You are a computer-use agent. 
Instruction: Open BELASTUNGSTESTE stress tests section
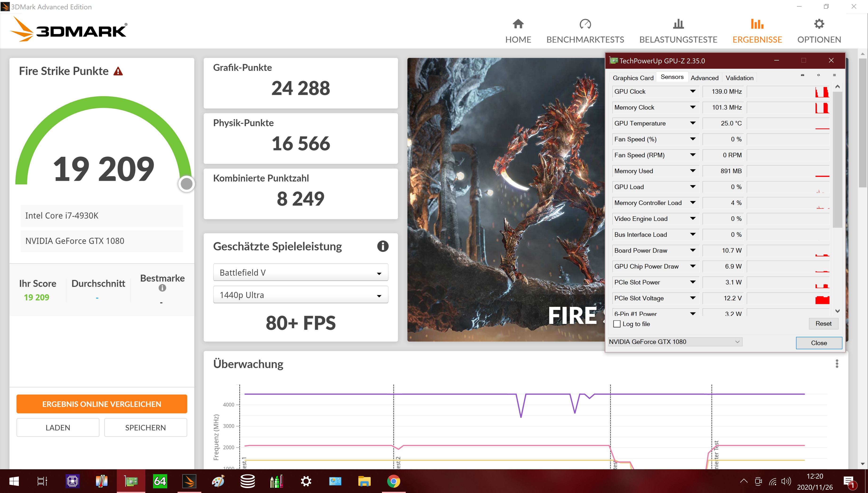tap(678, 31)
